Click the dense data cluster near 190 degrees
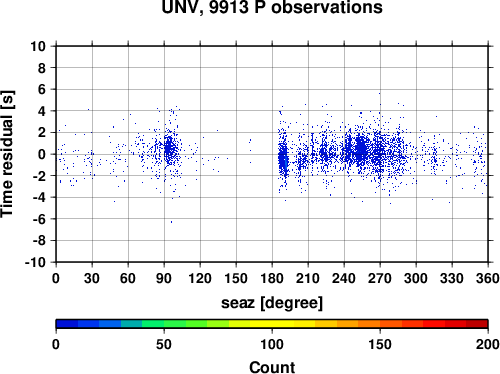 click(x=283, y=161)
